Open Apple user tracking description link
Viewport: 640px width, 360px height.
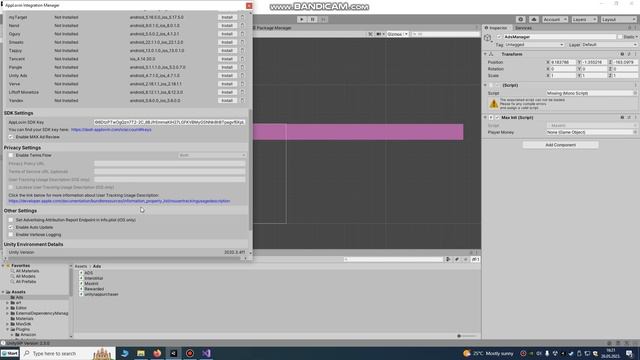click(x=119, y=201)
